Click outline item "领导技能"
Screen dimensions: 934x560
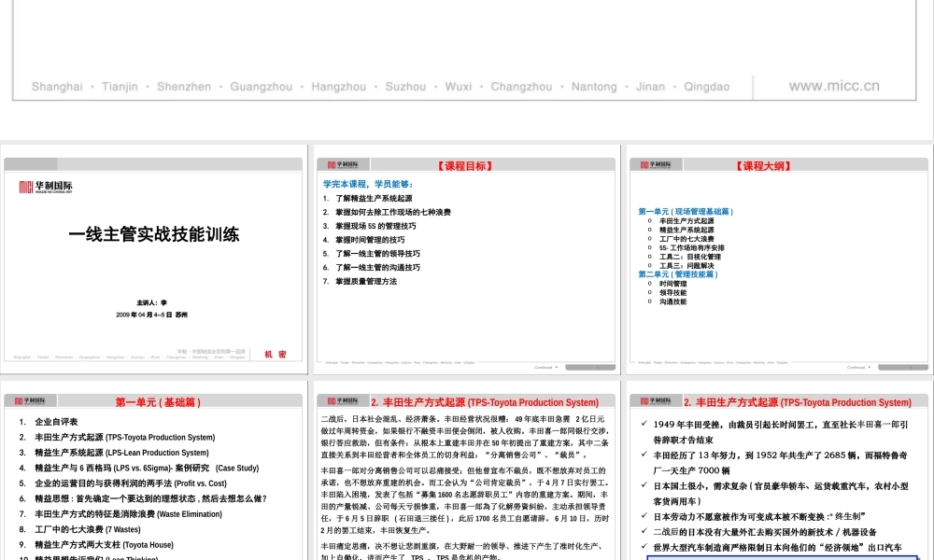[673, 293]
